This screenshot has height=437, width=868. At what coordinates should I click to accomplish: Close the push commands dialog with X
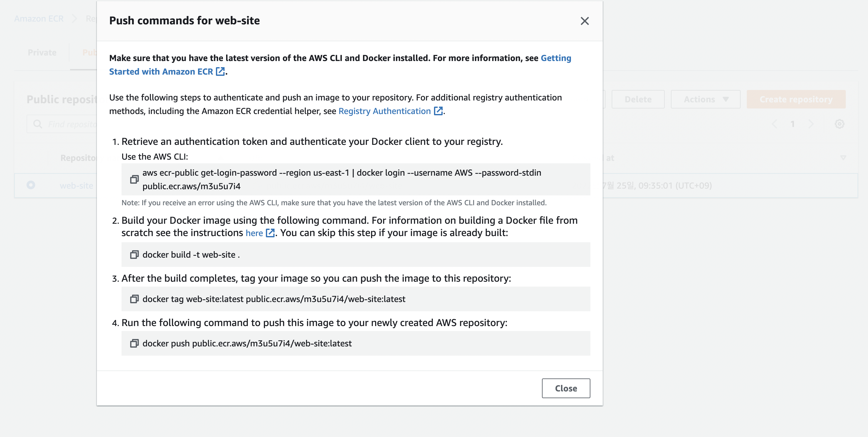tap(585, 21)
